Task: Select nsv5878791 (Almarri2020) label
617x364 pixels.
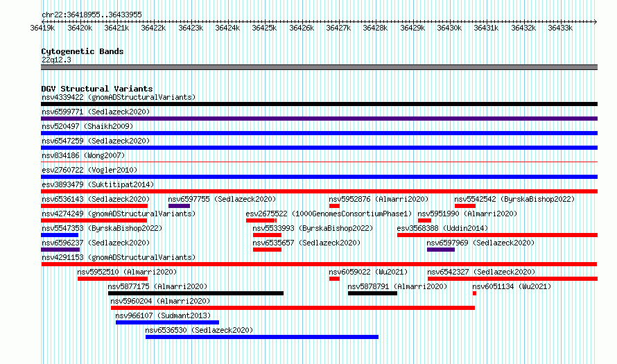Action: pos(397,286)
